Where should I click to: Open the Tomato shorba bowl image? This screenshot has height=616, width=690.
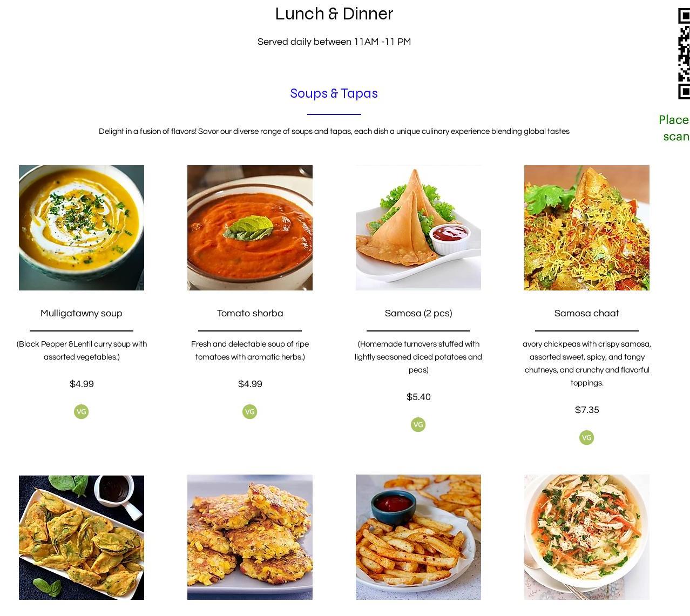(x=250, y=228)
